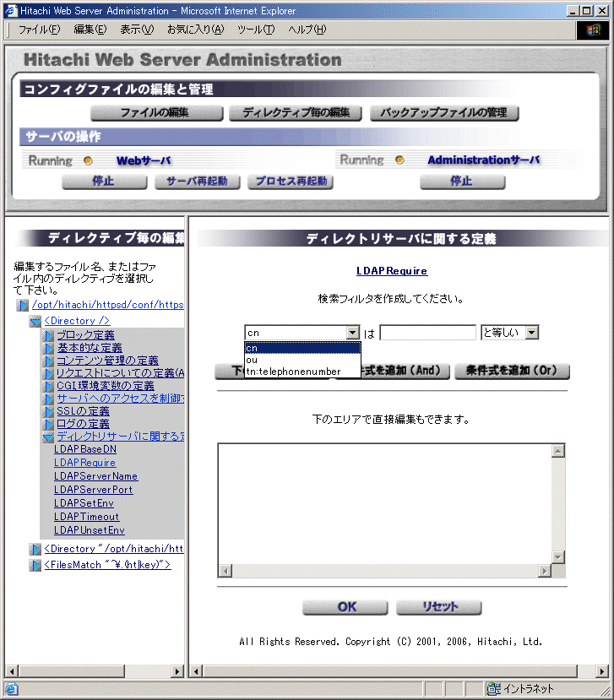Open the <Directory /> link

pos(77,321)
